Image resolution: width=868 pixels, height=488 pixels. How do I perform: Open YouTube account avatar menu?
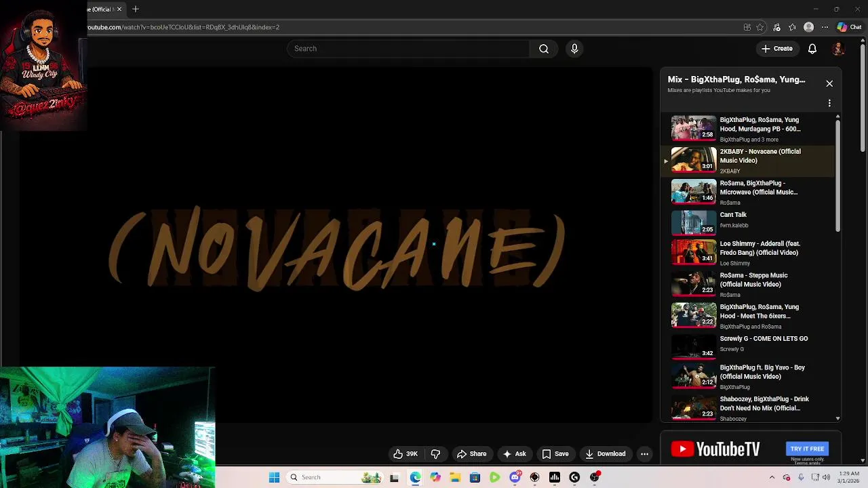(838, 49)
